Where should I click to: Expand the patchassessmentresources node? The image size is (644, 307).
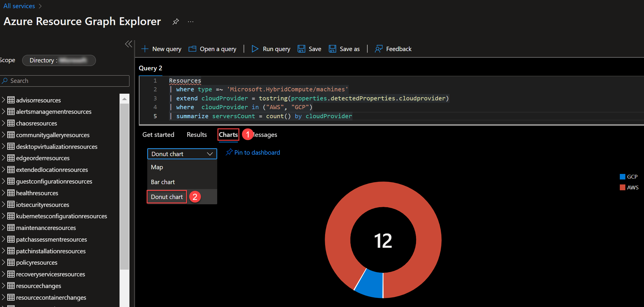pos(3,239)
